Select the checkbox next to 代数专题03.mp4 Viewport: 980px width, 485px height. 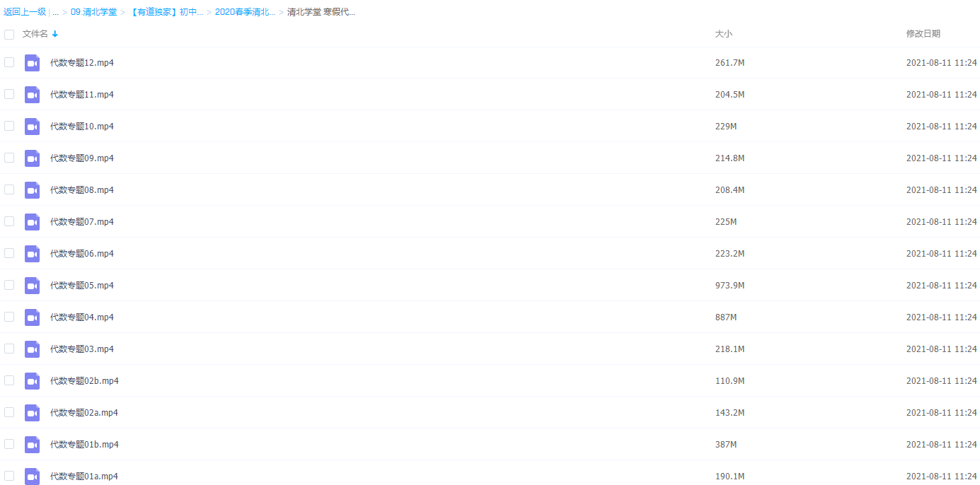click(9, 349)
